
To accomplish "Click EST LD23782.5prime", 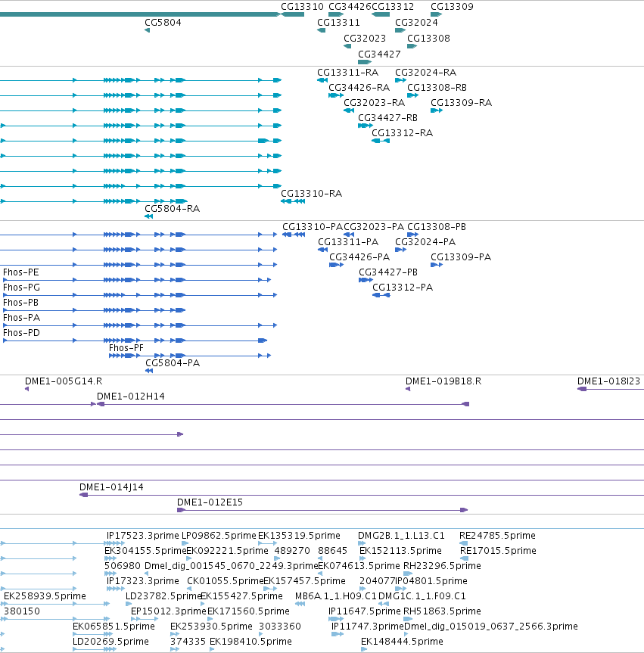I will tap(163, 596).
